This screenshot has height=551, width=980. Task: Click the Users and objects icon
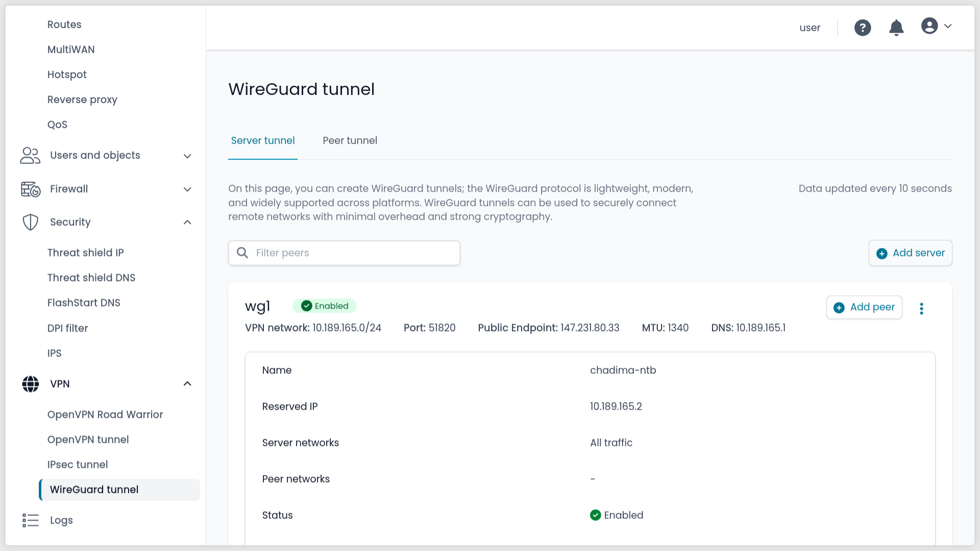click(31, 155)
